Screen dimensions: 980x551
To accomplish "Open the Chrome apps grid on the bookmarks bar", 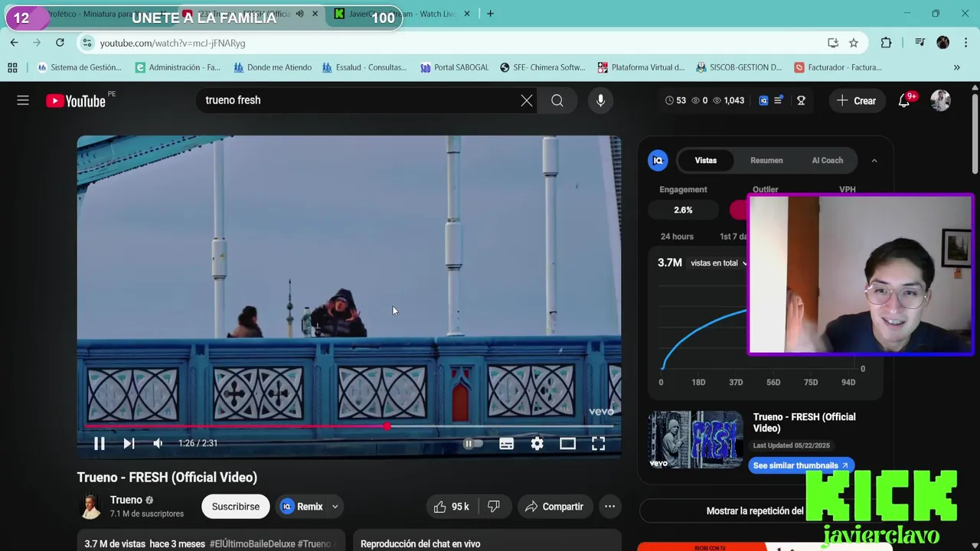I will tap(12, 67).
